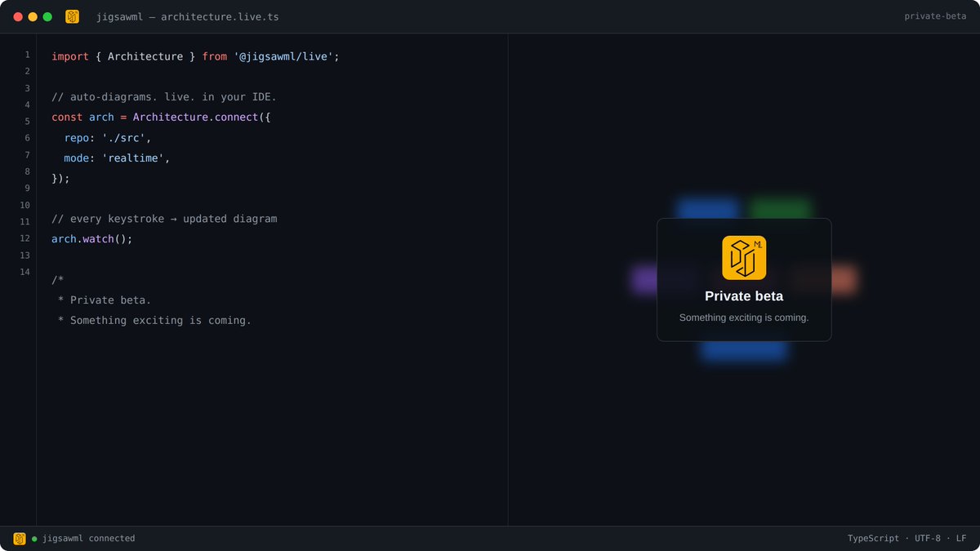This screenshot has height=551, width=980.
Task: Click the 'import { Architecture }' code line
Action: coord(195,56)
